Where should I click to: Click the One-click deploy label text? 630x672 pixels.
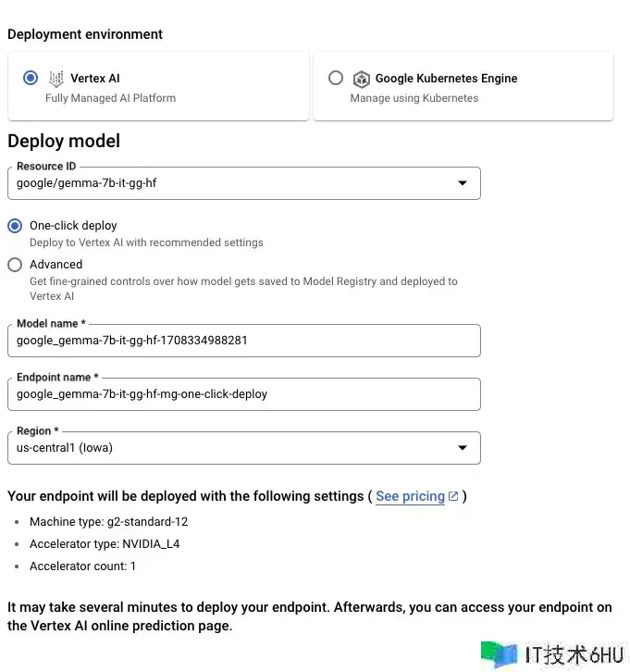tap(73, 226)
